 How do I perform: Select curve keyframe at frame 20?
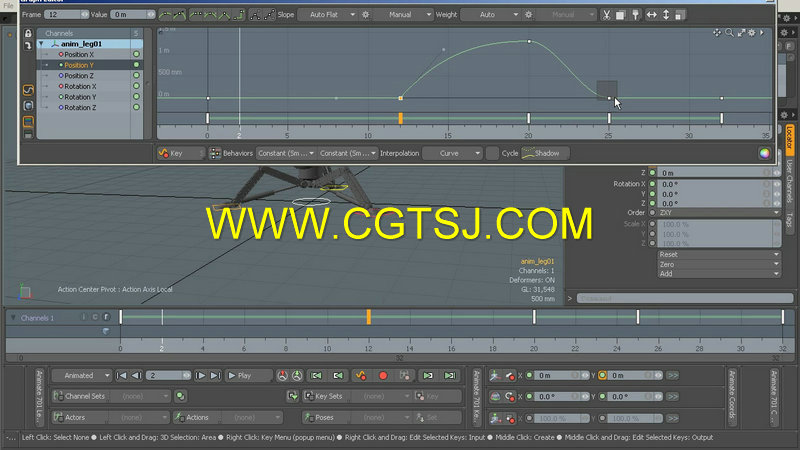(529, 41)
